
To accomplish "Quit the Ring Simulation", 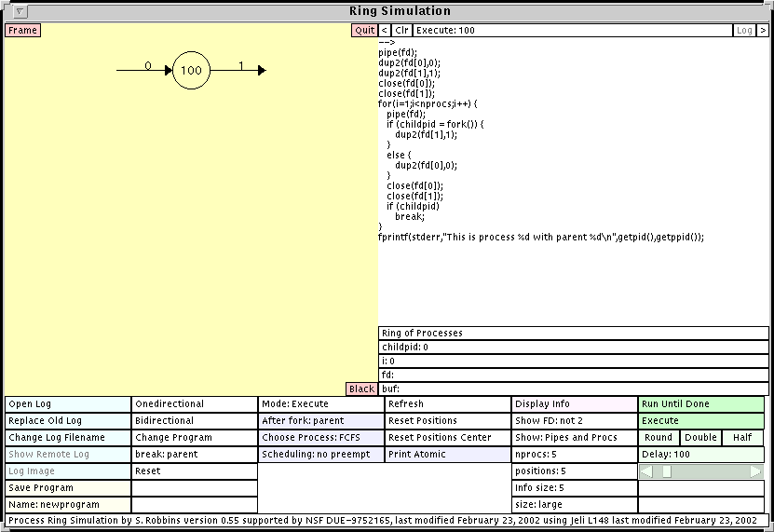I will pos(364,30).
